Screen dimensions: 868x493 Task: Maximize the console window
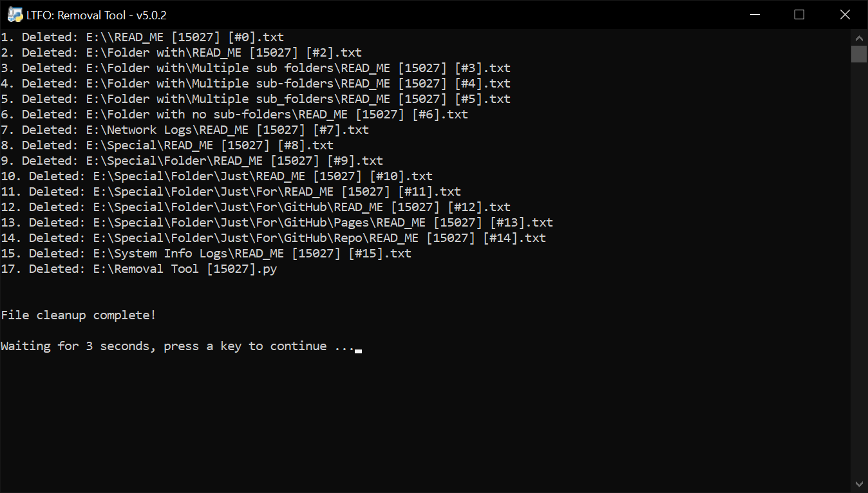[799, 15]
